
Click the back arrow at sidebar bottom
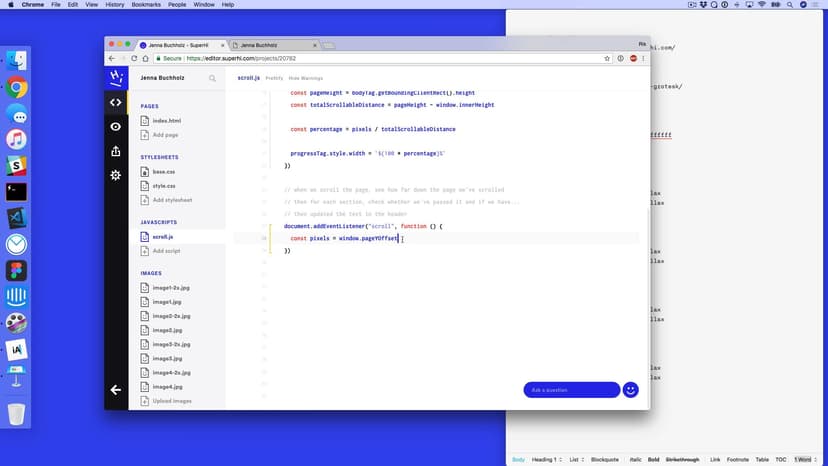[116, 390]
